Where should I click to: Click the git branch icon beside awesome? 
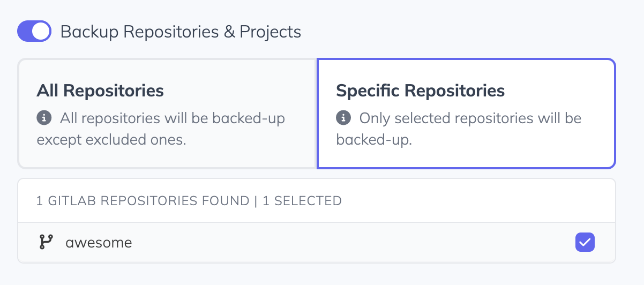tap(47, 243)
